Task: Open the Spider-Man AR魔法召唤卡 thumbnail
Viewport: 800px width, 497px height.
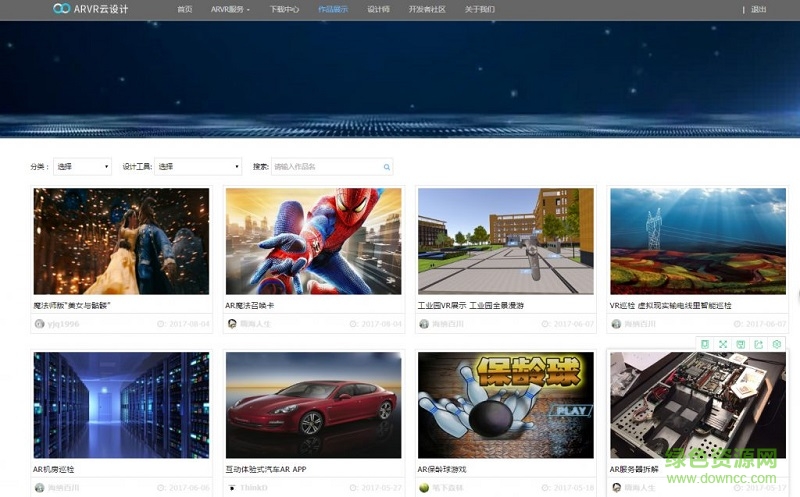Action: 313,241
